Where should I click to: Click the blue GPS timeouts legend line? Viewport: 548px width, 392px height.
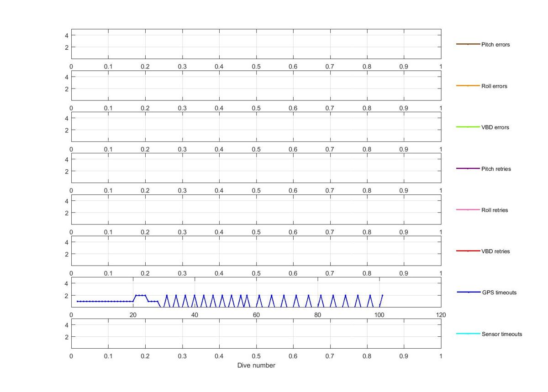[x=469, y=292]
